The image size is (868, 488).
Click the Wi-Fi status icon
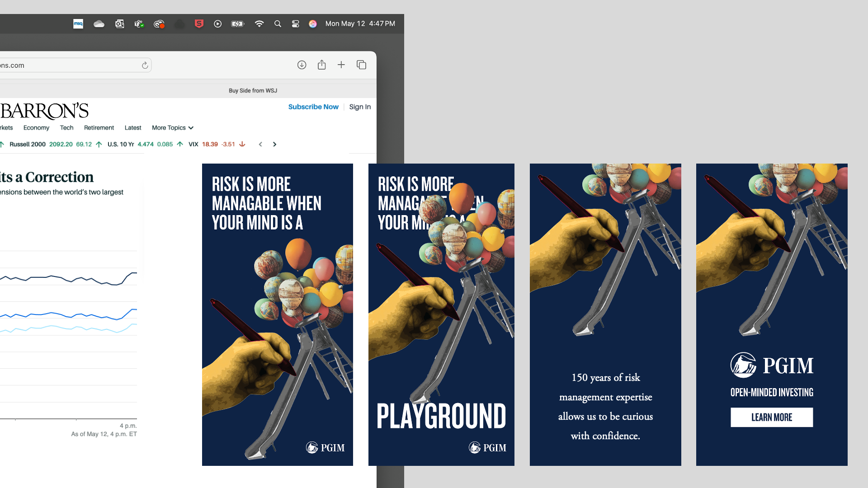pyautogui.click(x=259, y=24)
